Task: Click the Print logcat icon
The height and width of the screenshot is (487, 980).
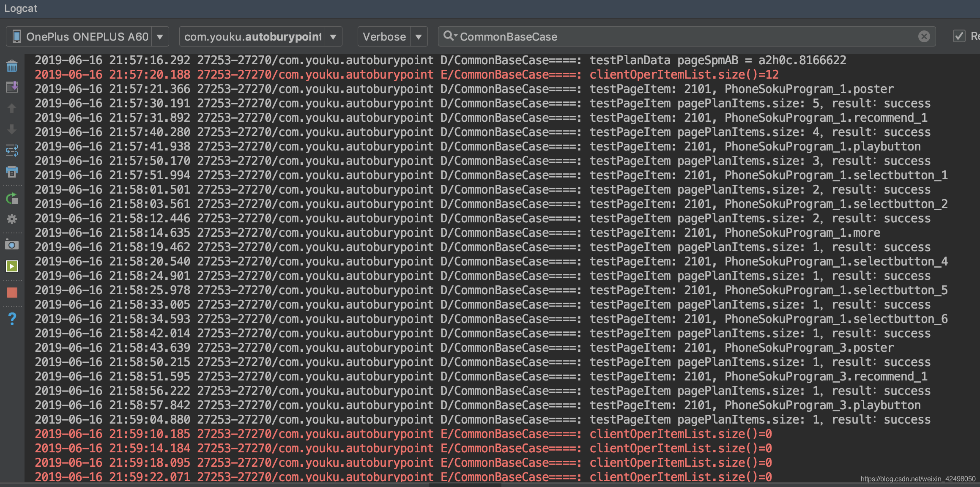Action: click(12, 172)
